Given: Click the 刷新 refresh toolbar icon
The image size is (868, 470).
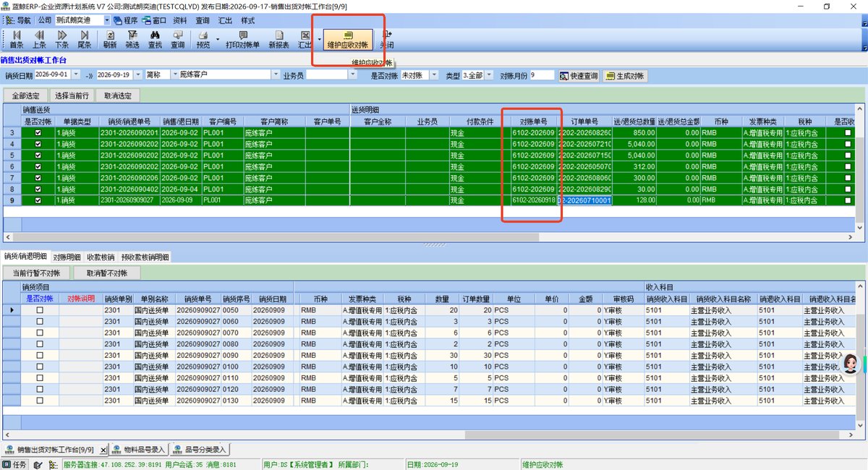Looking at the screenshot, I should pyautogui.click(x=110, y=39).
